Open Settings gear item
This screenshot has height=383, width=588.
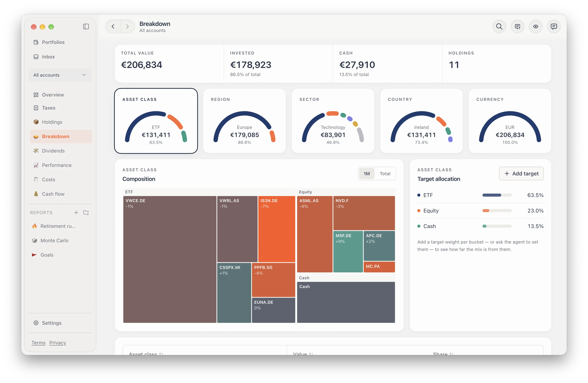pos(60,323)
